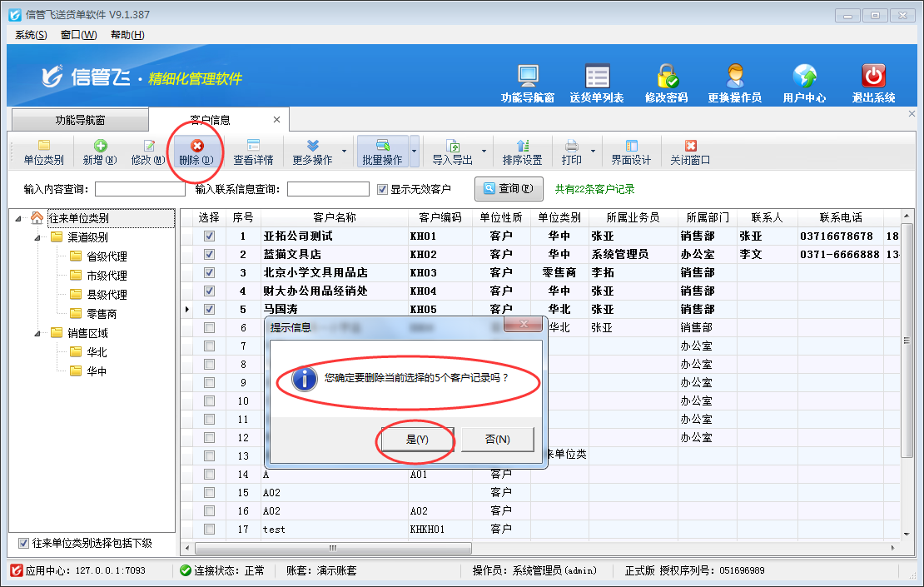Open the 系统 menu
Image resolution: width=924 pixels, height=587 pixels.
(31, 34)
